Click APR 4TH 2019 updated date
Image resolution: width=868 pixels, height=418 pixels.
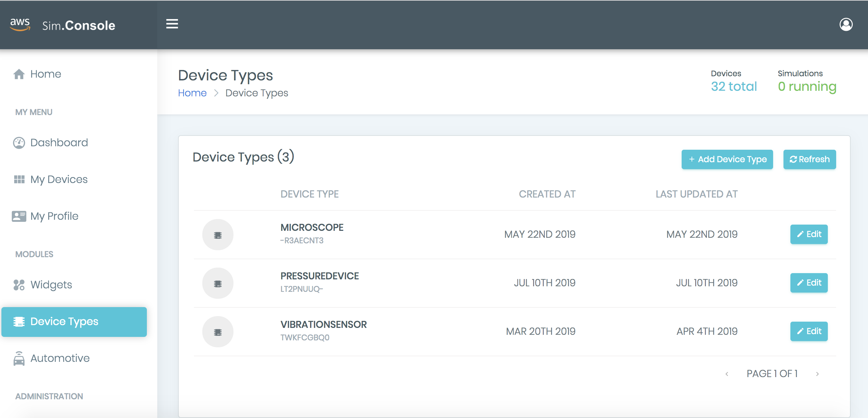point(707,331)
